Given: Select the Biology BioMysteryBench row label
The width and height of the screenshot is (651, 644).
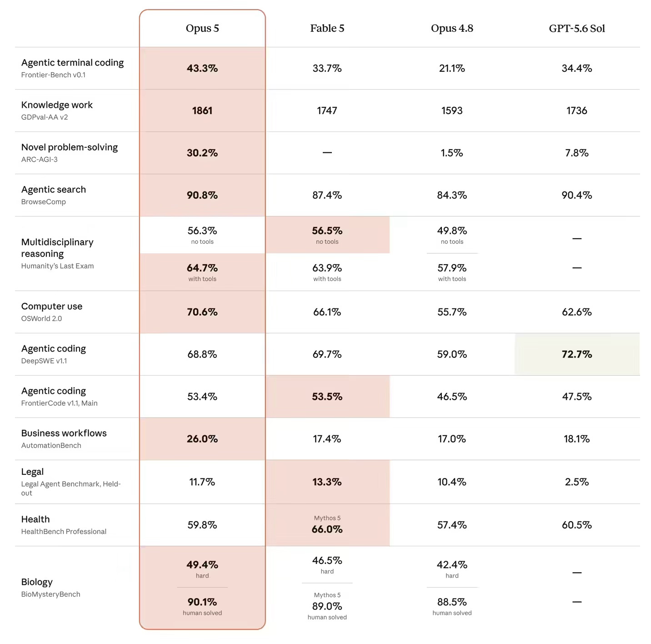Looking at the screenshot, I should [50, 588].
